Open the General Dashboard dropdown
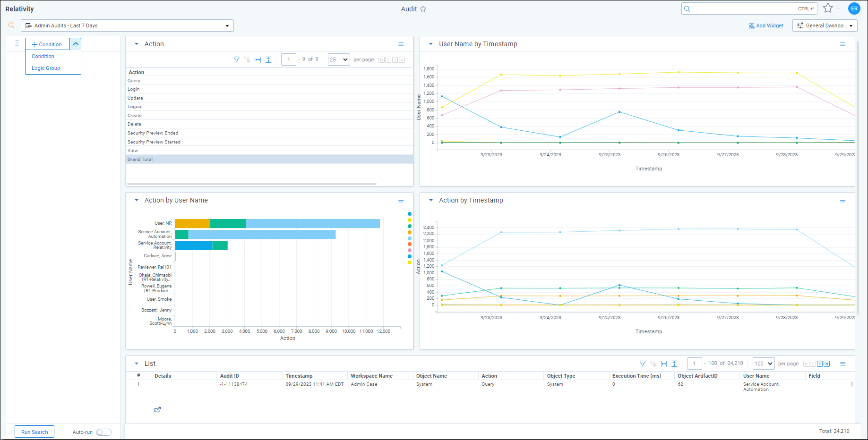The height and width of the screenshot is (440, 868). click(x=825, y=25)
